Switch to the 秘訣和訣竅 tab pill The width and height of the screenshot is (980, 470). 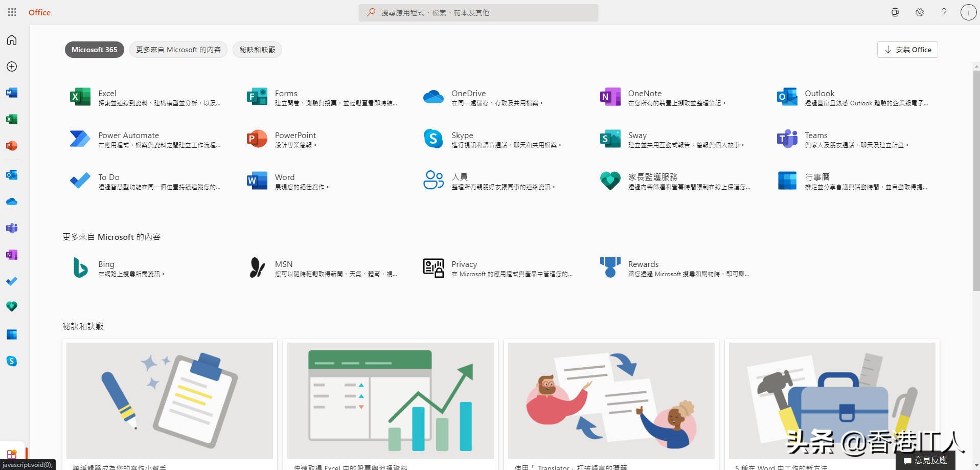click(x=258, y=50)
